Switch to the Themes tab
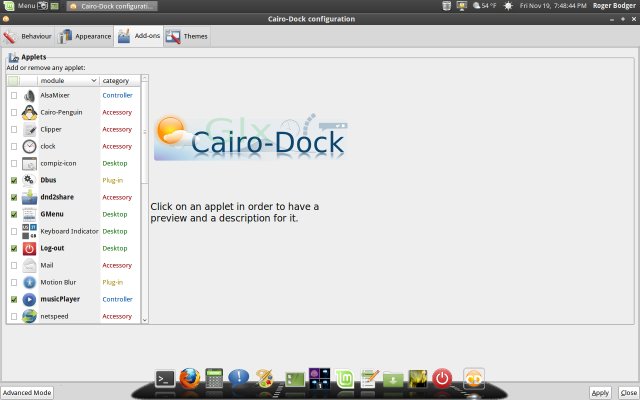The image size is (640, 400). pos(187,37)
